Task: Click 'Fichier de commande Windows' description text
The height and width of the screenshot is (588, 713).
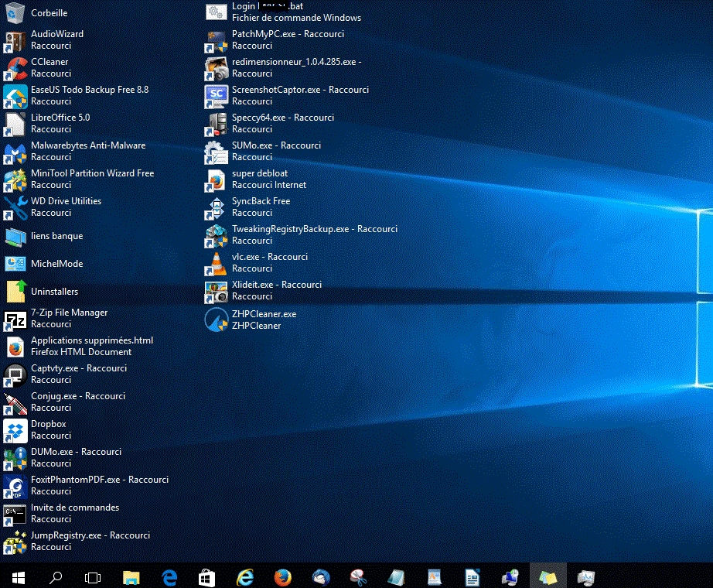Action: 296,18
